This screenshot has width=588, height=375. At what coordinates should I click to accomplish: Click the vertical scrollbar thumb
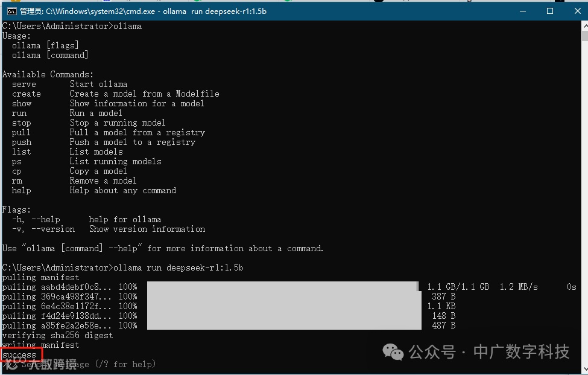click(585, 36)
